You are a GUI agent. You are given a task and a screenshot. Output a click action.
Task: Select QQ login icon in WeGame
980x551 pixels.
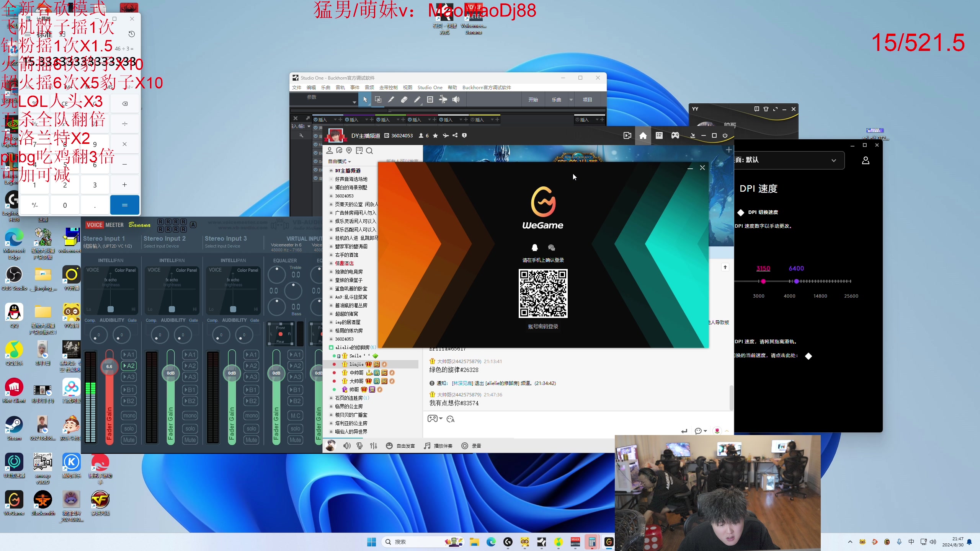pos(535,248)
